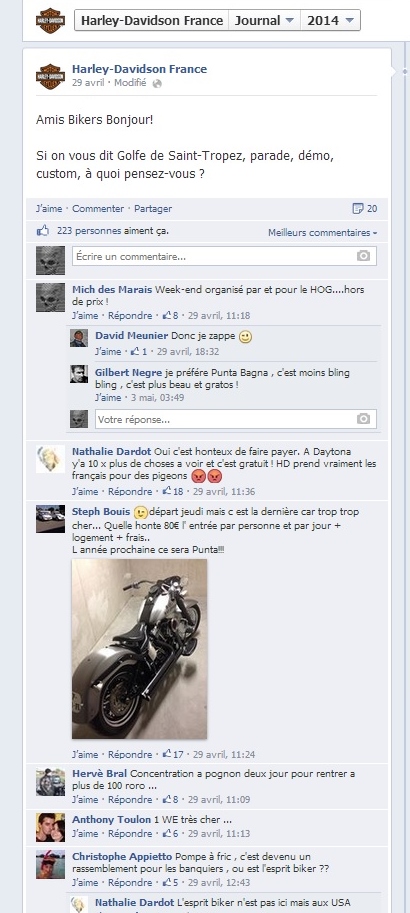Viewport: 410px width, 913px height.
Task: Like Anthony Toulon's comment
Action: [85, 833]
